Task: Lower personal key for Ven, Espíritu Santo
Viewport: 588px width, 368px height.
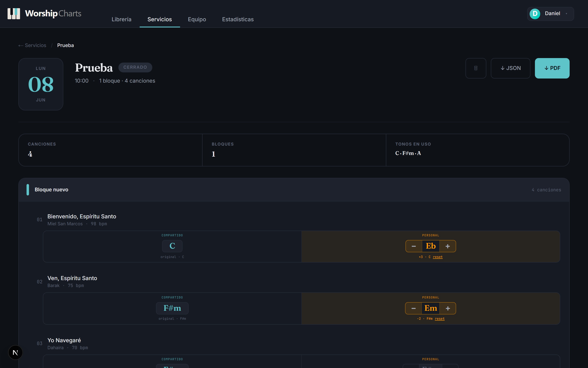Action: click(414, 308)
